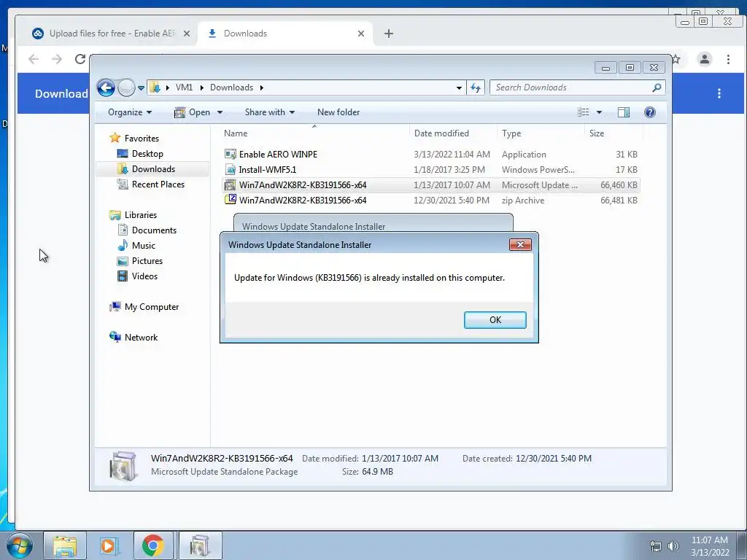Close the Upload files for free tab
The height and width of the screenshot is (560, 747).
[187, 34]
